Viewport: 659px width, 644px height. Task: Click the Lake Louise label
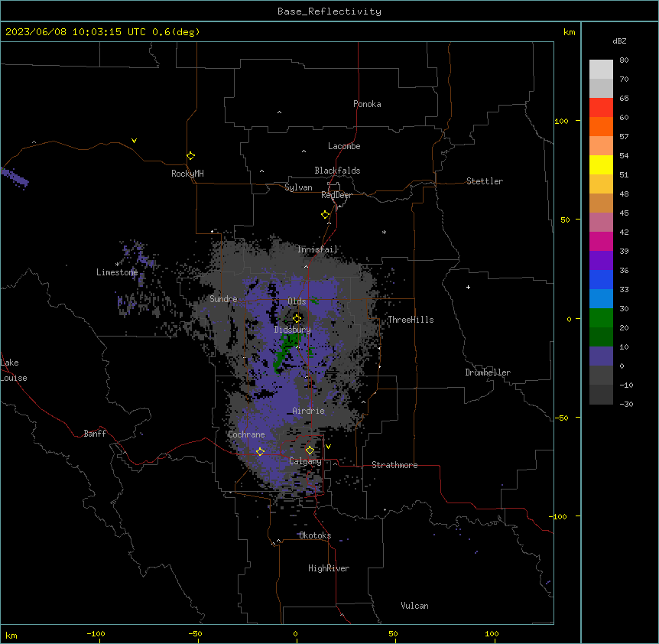pyautogui.click(x=14, y=370)
